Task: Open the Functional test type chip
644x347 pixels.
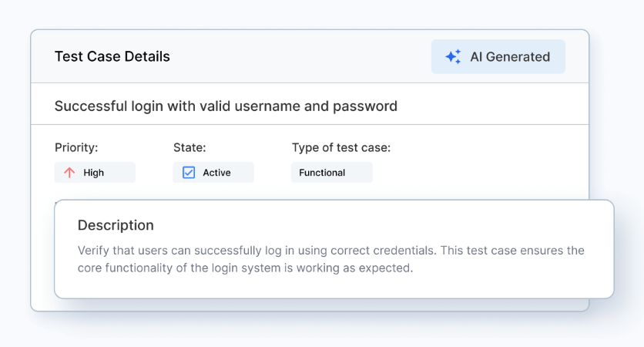Action: click(x=331, y=173)
